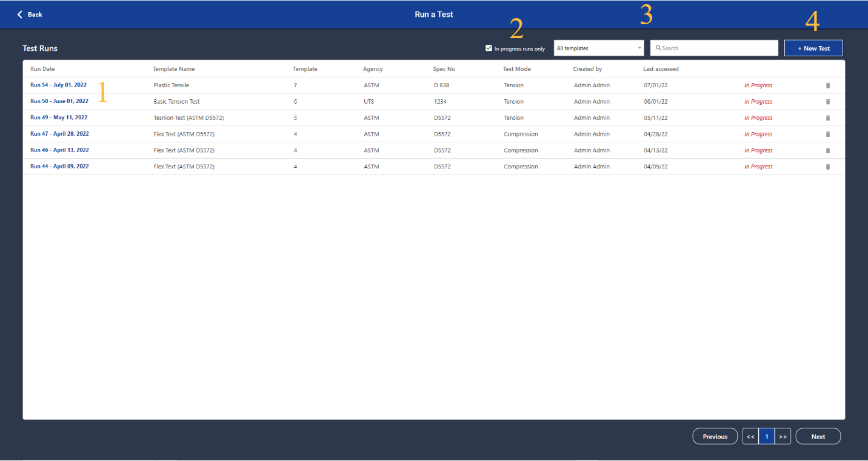
Task: Click the Basic Tension Test template name
Action: click(x=177, y=102)
